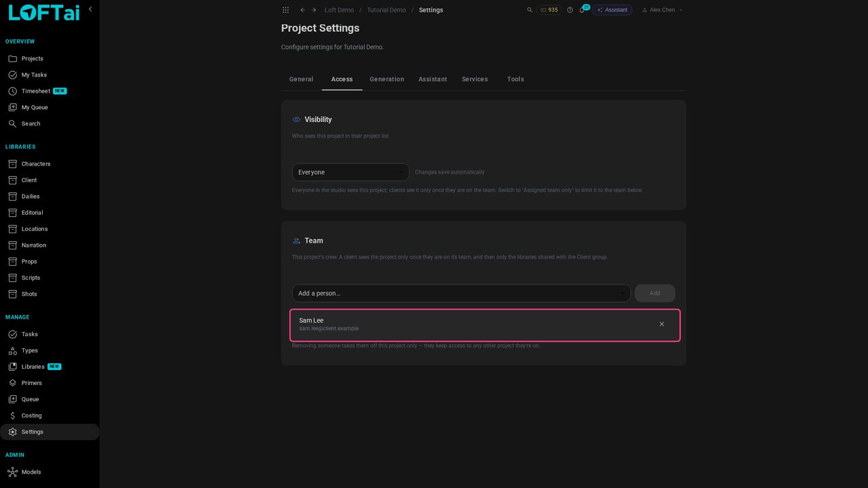Switch to the Tools tab
The image size is (868, 488).
pyautogui.click(x=515, y=79)
